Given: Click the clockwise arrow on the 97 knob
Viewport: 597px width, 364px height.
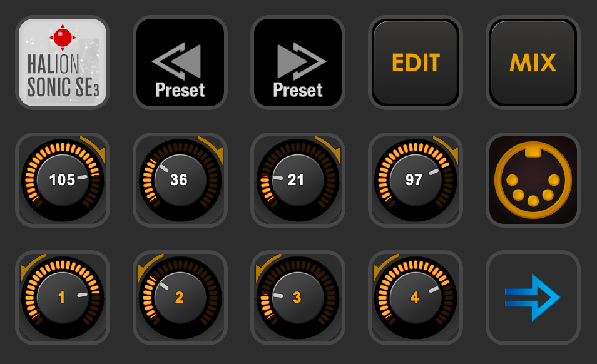Looking at the screenshot, I should [x=448, y=149].
